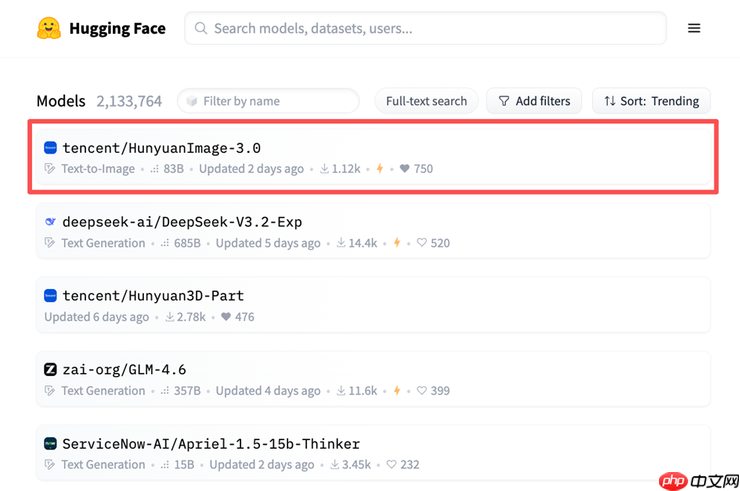Click the DeepSeek whale avatar icon
This screenshot has height=491, width=740.
pyautogui.click(x=51, y=222)
